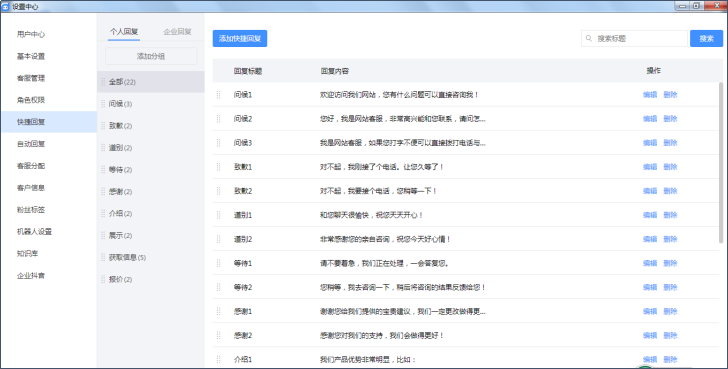The height and width of the screenshot is (369, 728).
Task: Edit the 问候1 reply
Action: (650, 95)
